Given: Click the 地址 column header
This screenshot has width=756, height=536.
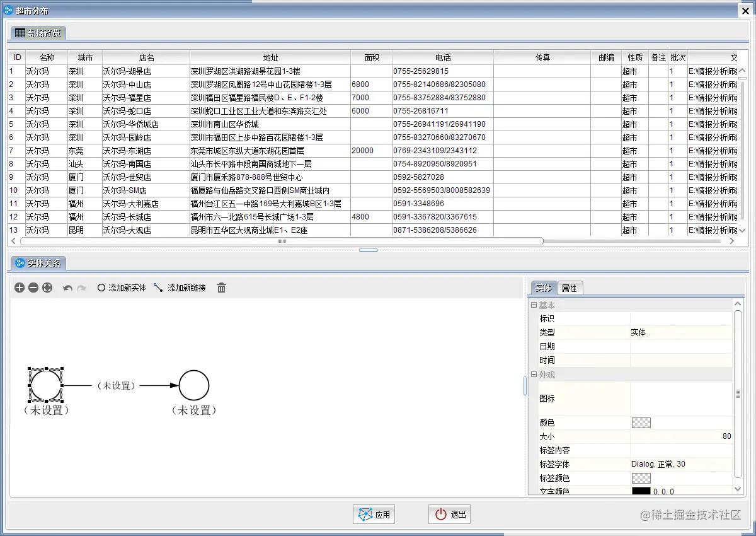Looking at the screenshot, I should click(270, 57).
